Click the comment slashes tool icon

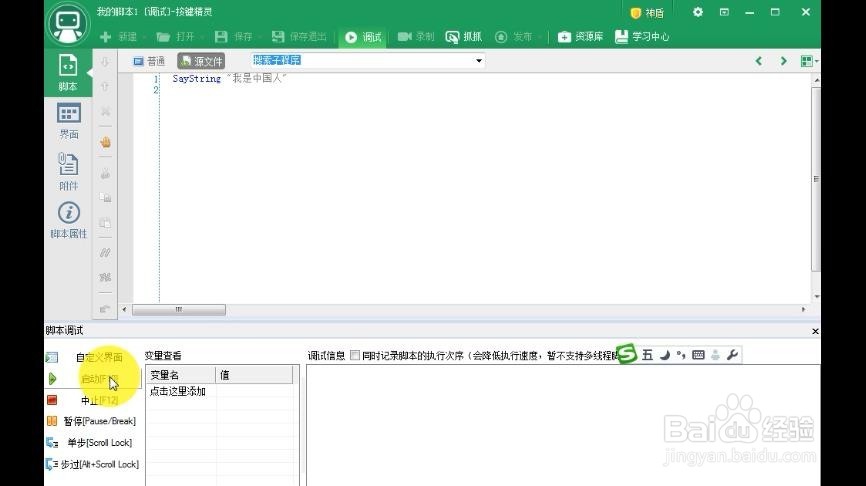point(105,253)
